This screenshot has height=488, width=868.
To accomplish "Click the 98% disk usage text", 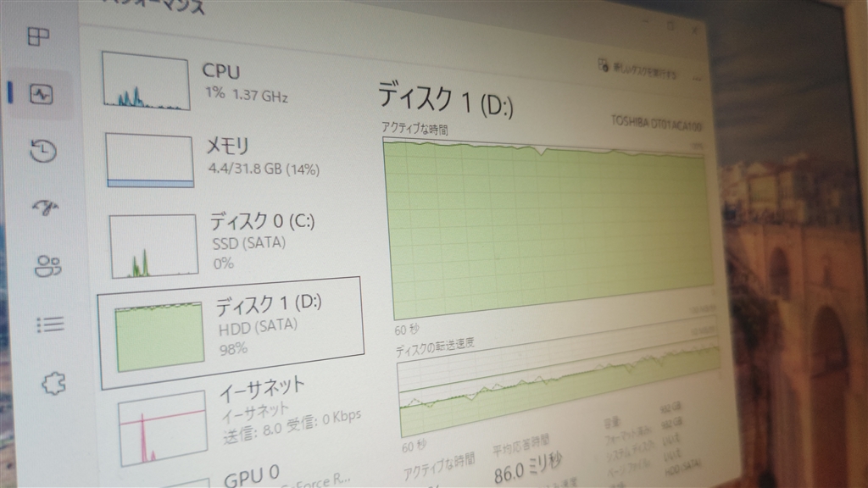I will [233, 348].
